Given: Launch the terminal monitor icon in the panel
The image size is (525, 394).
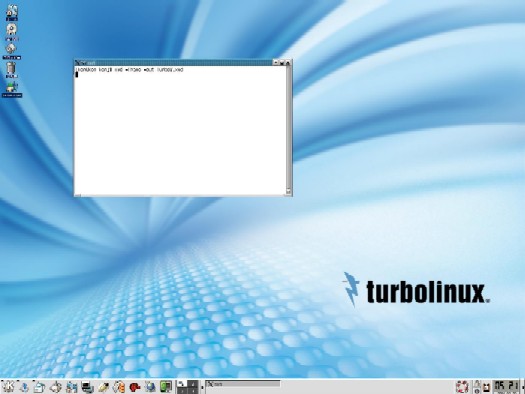Looking at the screenshot, I should click(87, 387).
